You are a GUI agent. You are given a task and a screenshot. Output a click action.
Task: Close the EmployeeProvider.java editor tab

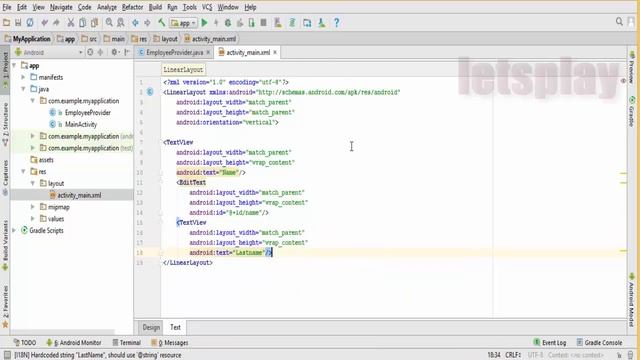208,52
